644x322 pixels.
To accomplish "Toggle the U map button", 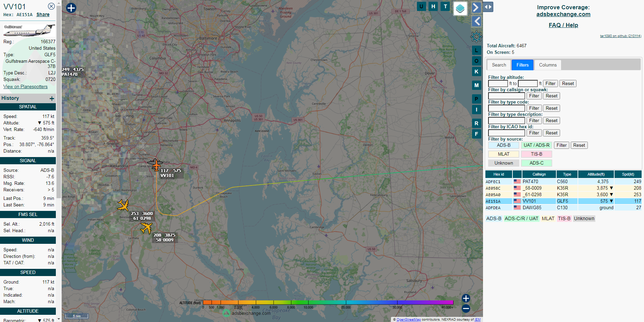I will pyautogui.click(x=421, y=6).
